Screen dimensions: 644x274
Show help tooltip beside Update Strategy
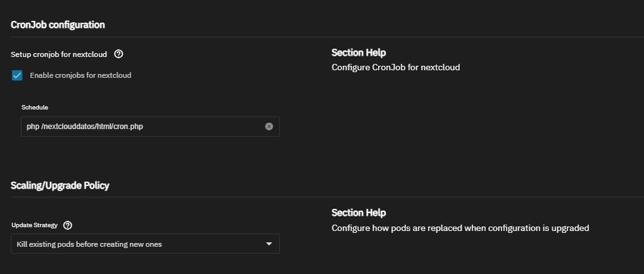click(x=68, y=225)
